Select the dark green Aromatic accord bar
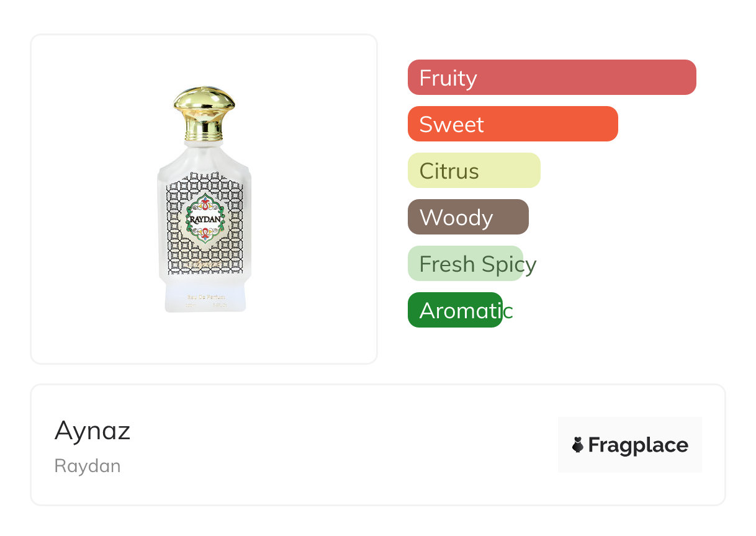The image size is (756, 536). pyautogui.click(x=455, y=310)
